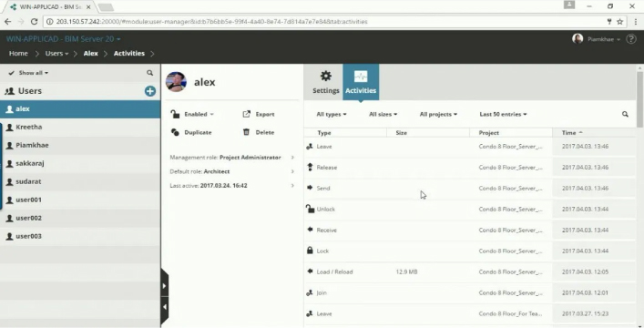The image size is (644, 328).
Task: Click the Activities breadcrumb
Action: 129,54
